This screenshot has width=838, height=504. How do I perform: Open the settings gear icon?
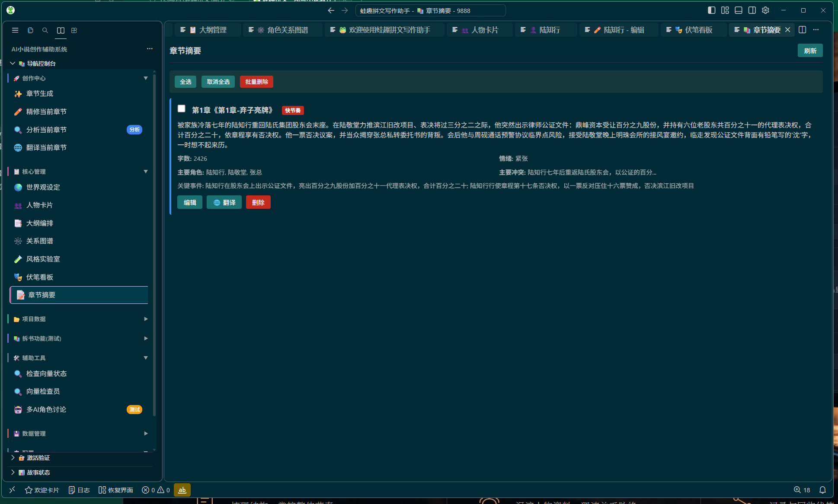765,10
